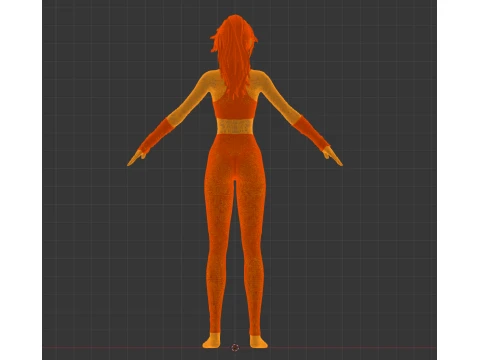Click the 3D cursor between the feet
This screenshot has width=480, height=360.
point(235,348)
